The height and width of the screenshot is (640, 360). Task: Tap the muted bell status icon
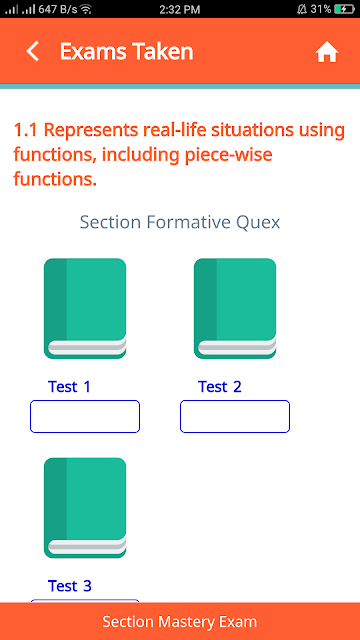coord(302,9)
